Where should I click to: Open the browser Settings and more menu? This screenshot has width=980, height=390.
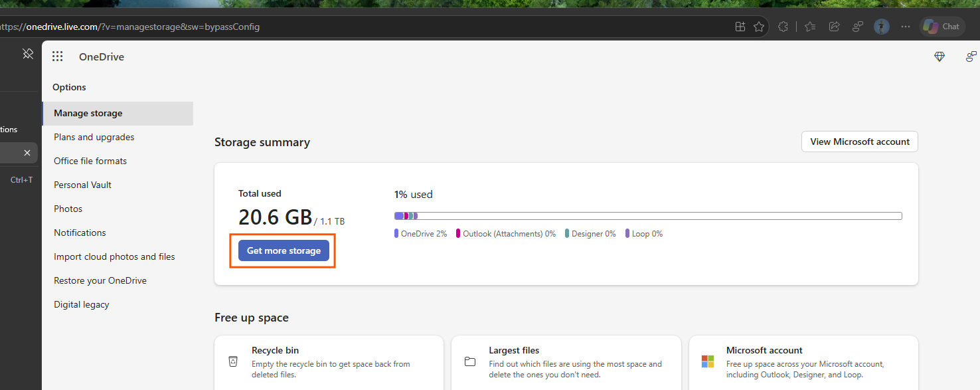906,27
